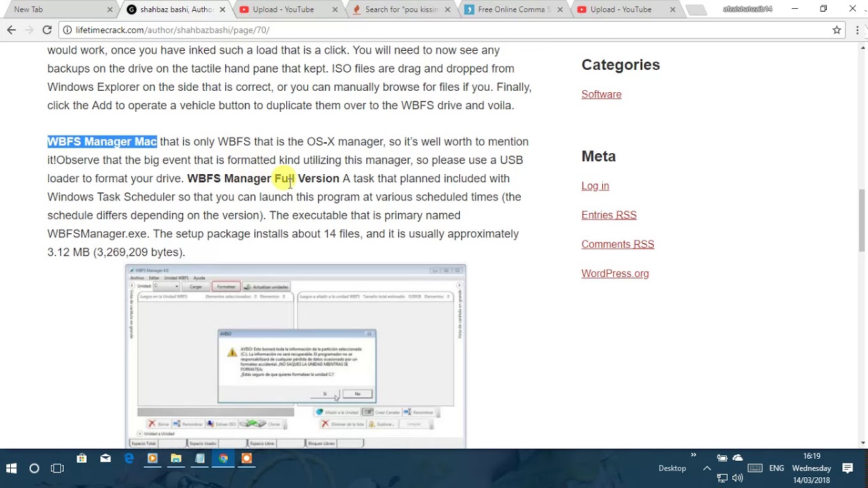Click the WBFS Manager Full Version text
This screenshot has height=488, width=868.
[263, 178]
